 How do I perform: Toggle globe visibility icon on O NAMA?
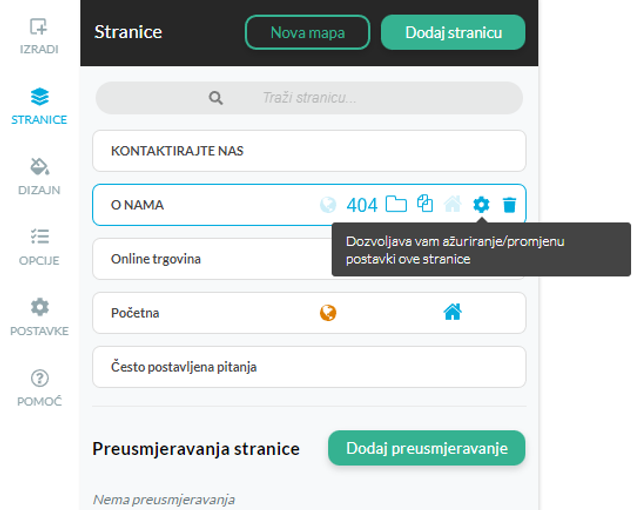point(328,205)
